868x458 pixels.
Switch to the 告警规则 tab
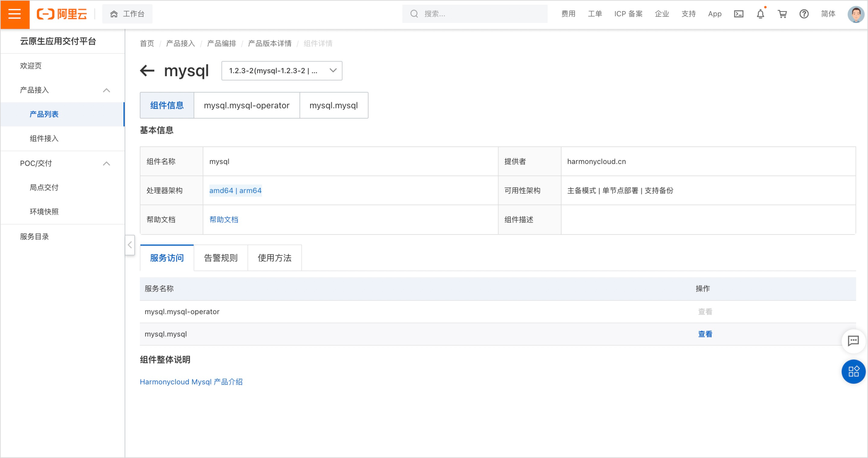(x=221, y=258)
